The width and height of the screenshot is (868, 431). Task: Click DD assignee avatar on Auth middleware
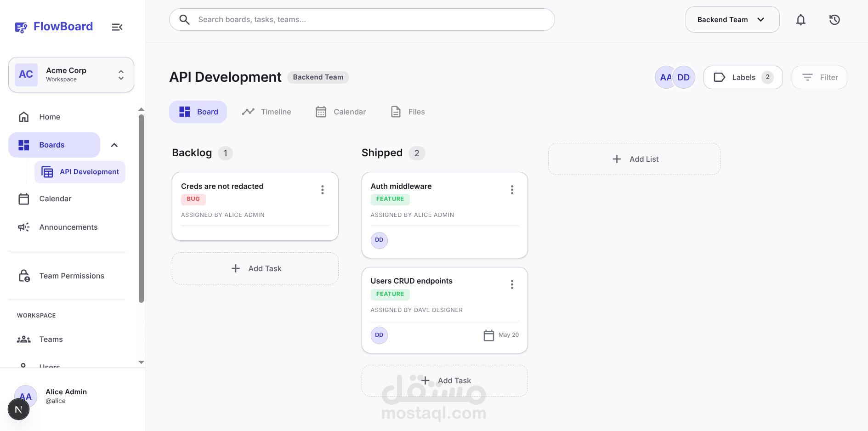click(379, 240)
